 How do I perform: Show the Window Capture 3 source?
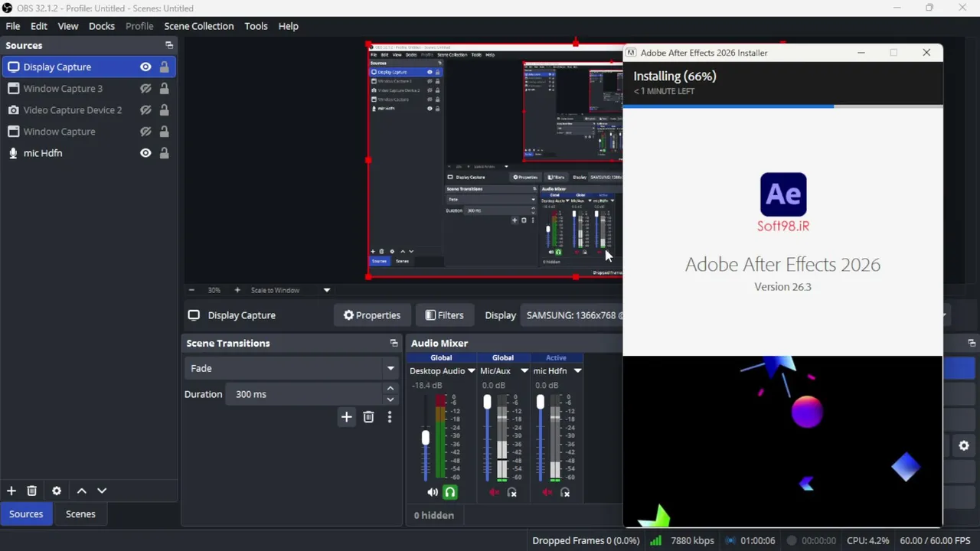[145, 89]
